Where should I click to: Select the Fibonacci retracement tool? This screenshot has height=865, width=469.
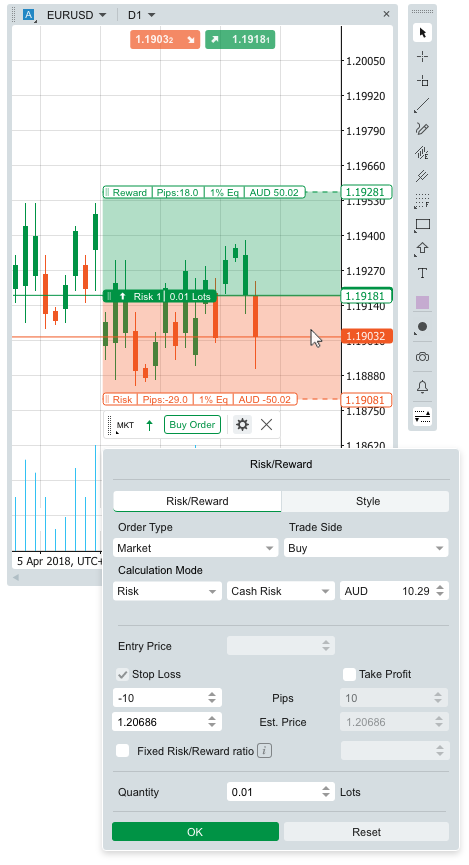pos(422,201)
